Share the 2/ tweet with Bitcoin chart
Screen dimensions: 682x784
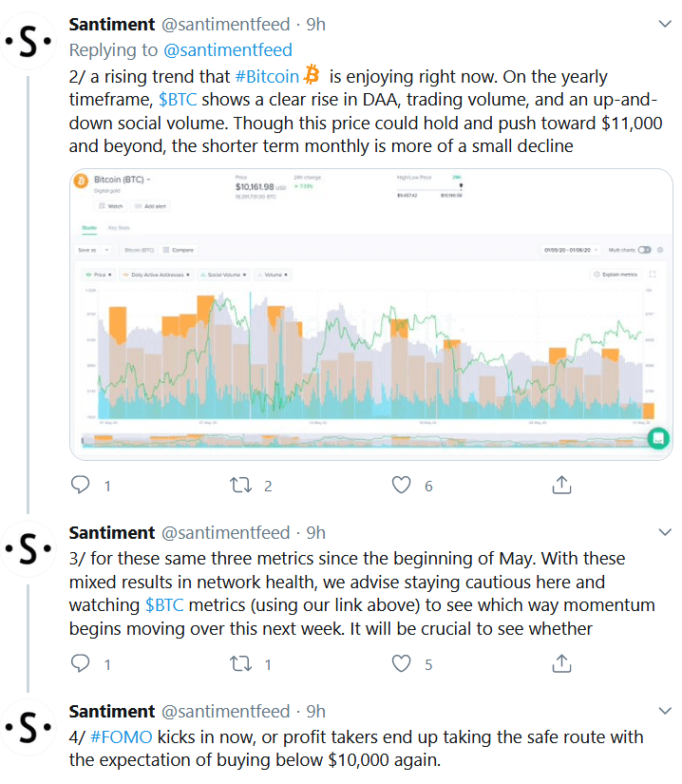pyautogui.click(x=561, y=485)
